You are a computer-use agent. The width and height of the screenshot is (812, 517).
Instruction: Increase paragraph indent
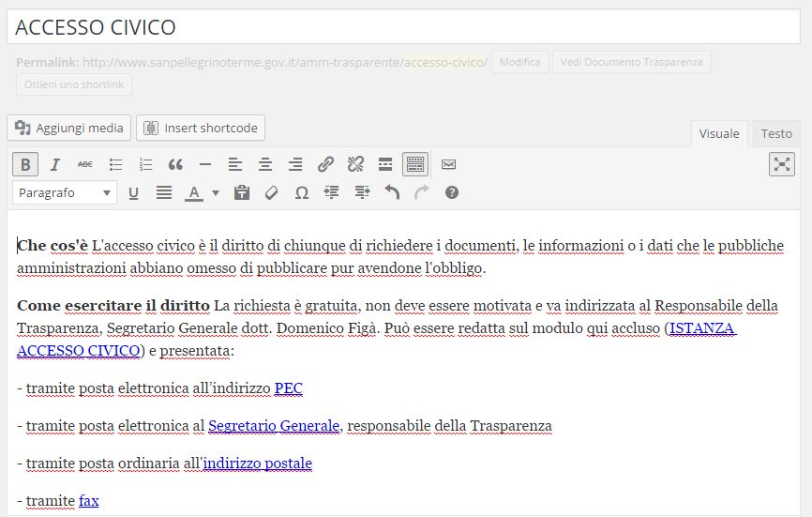coord(362,192)
